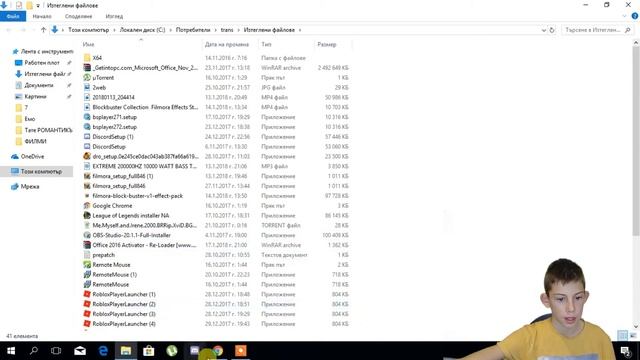Open action center notification icon
This screenshot has height=360, width=640.
pos(625,351)
